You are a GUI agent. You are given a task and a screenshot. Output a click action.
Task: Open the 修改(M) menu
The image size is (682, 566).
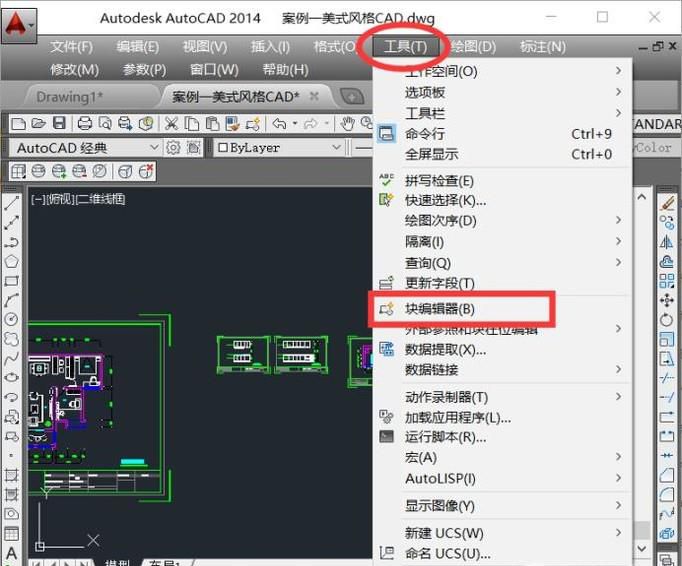[75, 70]
